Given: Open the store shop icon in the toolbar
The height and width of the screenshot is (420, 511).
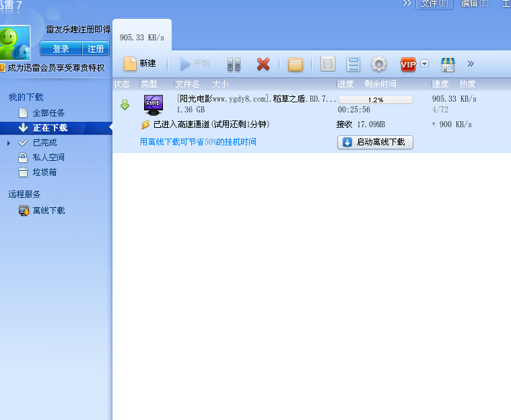Looking at the screenshot, I should click(448, 64).
